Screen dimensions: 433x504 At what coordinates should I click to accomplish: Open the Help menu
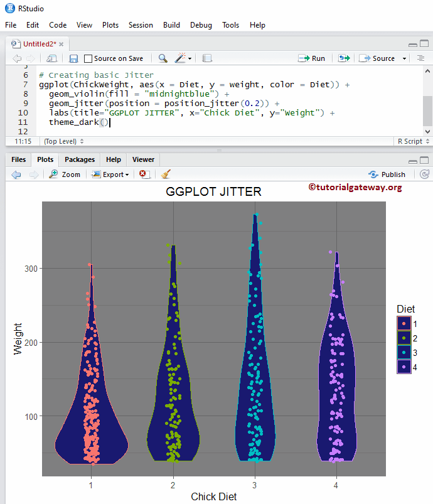[257, 25]
